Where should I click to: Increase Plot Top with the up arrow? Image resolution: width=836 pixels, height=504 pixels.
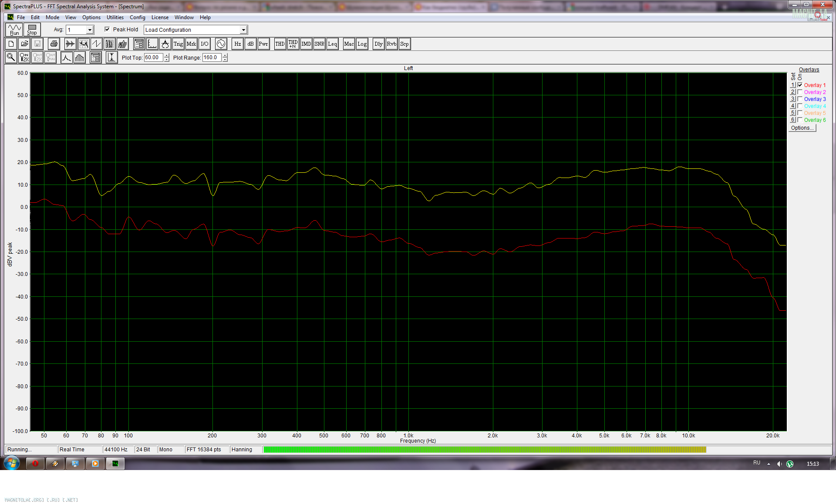(x=166, y=55)
